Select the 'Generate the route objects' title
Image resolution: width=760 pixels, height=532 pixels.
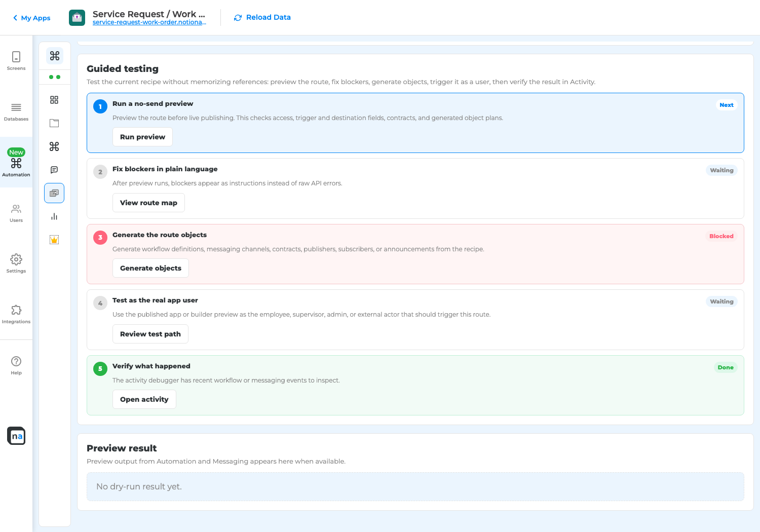coord(160,235)
